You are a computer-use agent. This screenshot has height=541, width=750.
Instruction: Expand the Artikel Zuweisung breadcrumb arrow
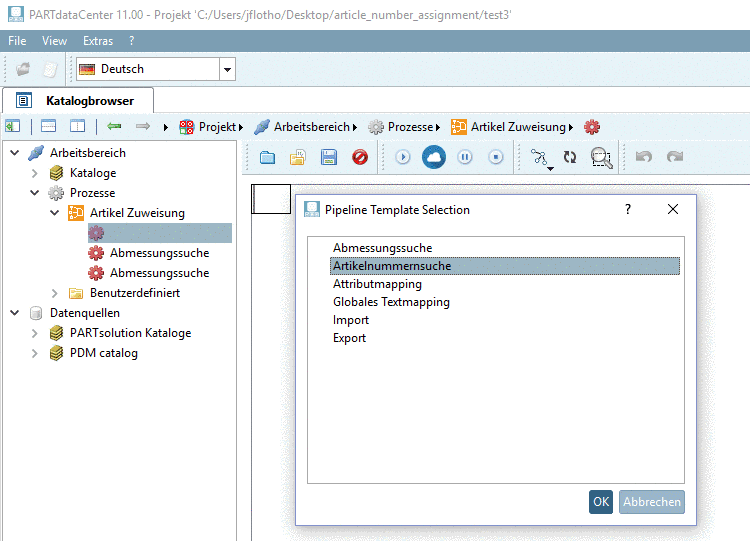point(571,127)
